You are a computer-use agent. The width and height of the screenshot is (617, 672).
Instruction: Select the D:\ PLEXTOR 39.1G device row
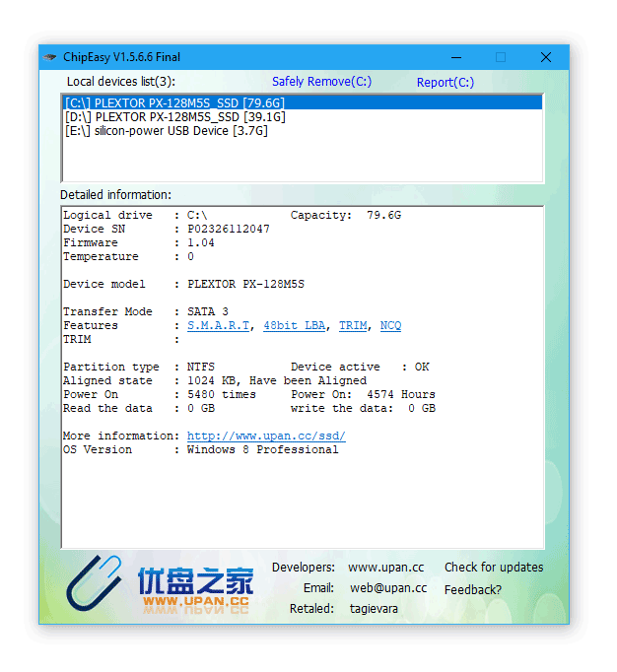point(303,117)
